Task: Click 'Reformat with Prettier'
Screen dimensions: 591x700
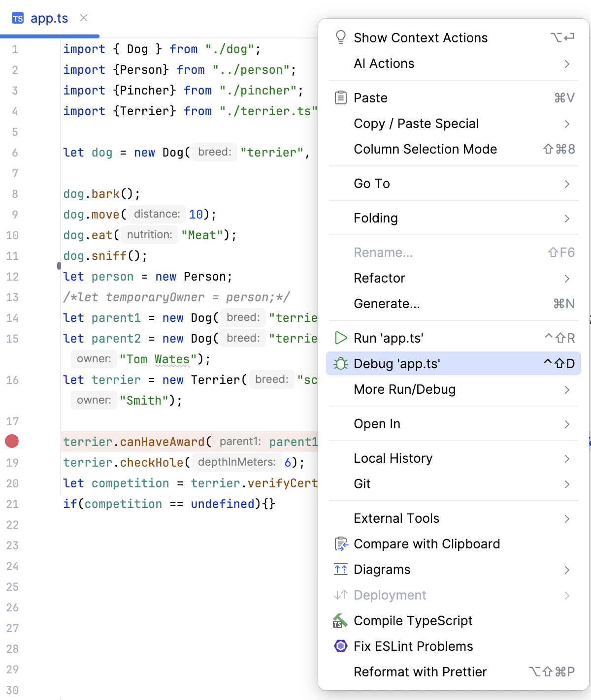Action: click(x=420, y=671)
